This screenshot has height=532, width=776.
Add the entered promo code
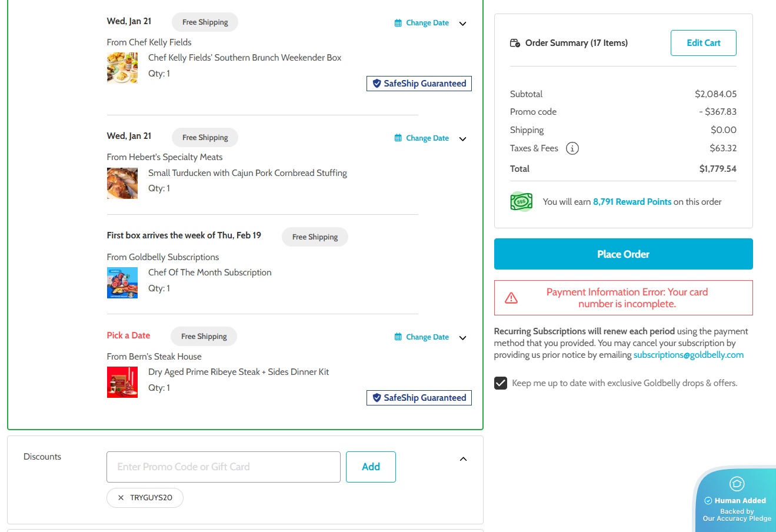(x=371, y=467)
